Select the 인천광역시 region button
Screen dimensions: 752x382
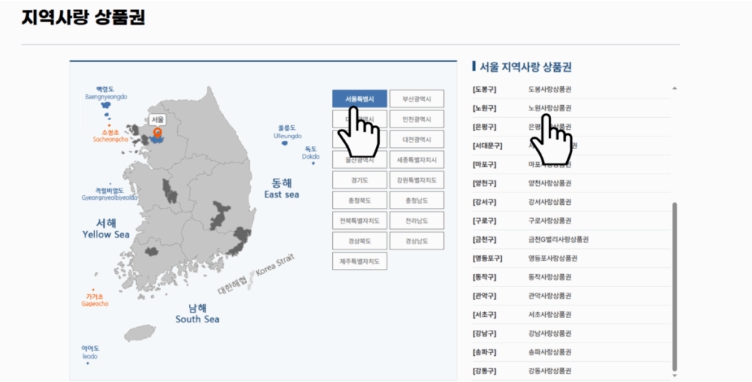(x=416, y=119)
